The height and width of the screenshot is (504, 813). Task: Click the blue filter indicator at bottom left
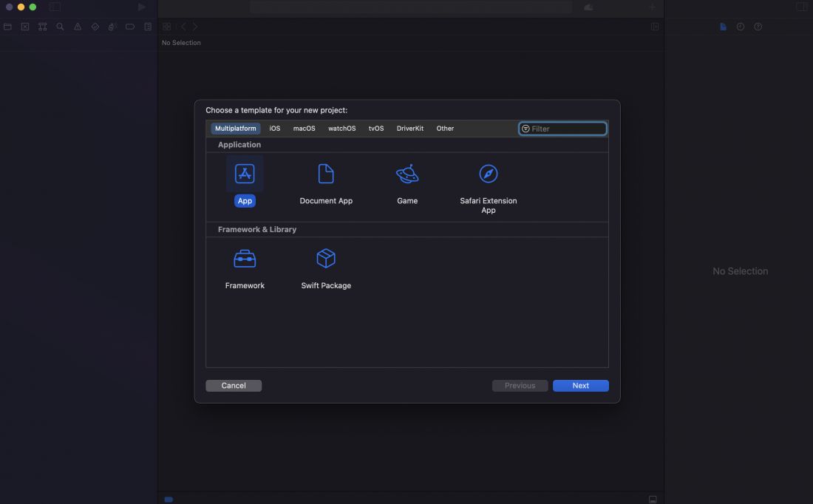pyautogui.click(x=169, y=500)
